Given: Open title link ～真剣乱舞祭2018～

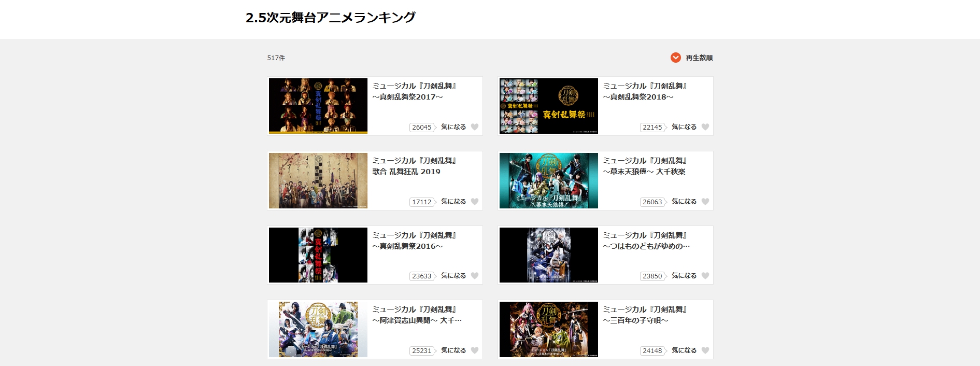Looking at the screenshot, I should click(638, 97).
